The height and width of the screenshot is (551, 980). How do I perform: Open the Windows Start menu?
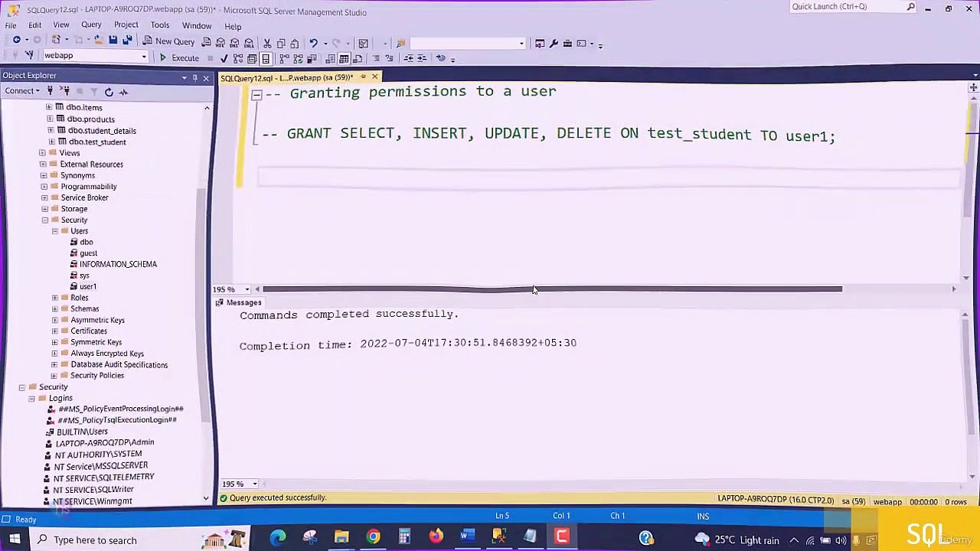pyautogui.click(x=15, y=540)
